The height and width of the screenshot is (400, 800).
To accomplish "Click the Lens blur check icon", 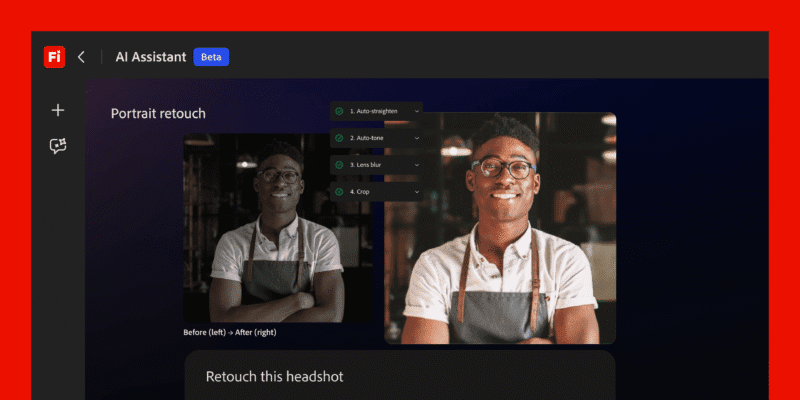I will 339,165.
